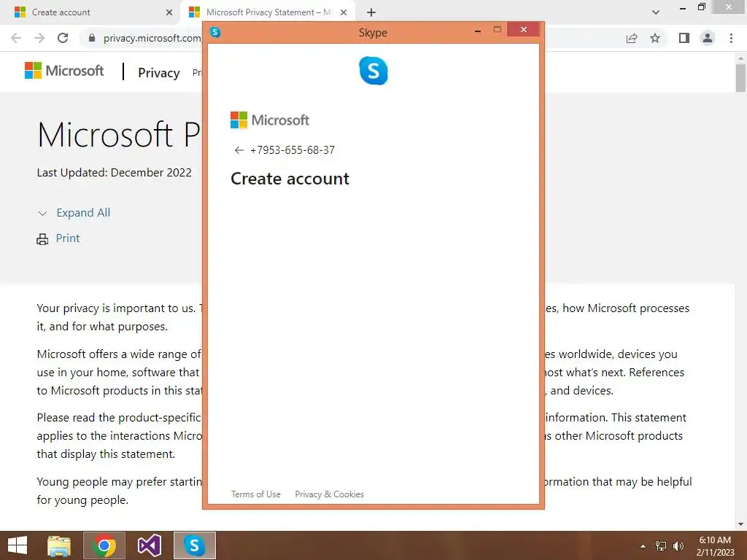Click Chrome back navigation arrow

click(16, 38)
